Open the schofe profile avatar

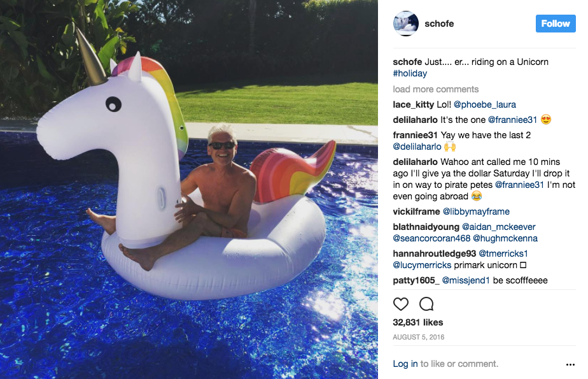click(x=406, y=24)
